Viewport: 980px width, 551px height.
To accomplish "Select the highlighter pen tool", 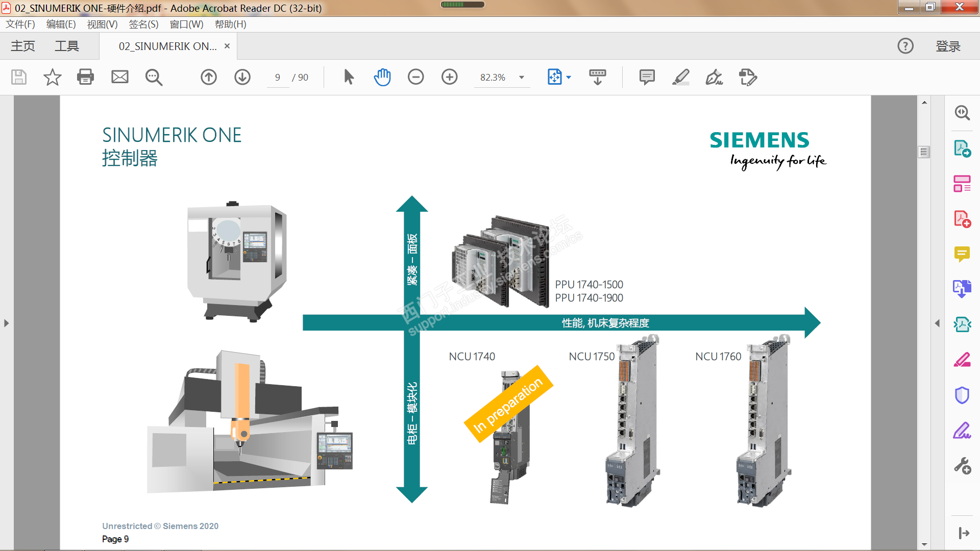I will pyautogui.click(x=680, y=77).
